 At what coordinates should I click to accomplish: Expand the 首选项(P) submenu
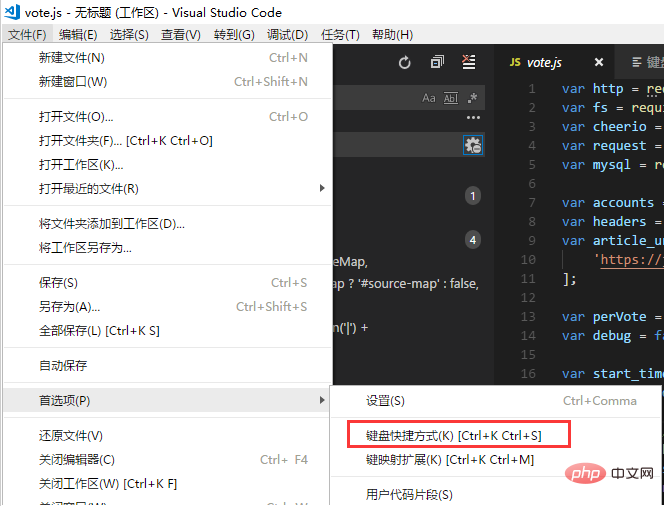pos(168,401)
